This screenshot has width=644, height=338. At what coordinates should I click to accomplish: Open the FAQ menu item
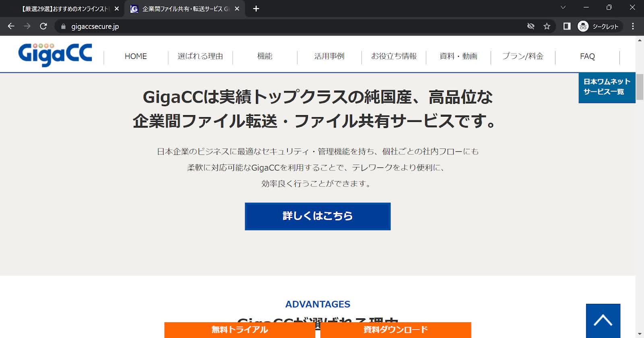pos(587,56)
